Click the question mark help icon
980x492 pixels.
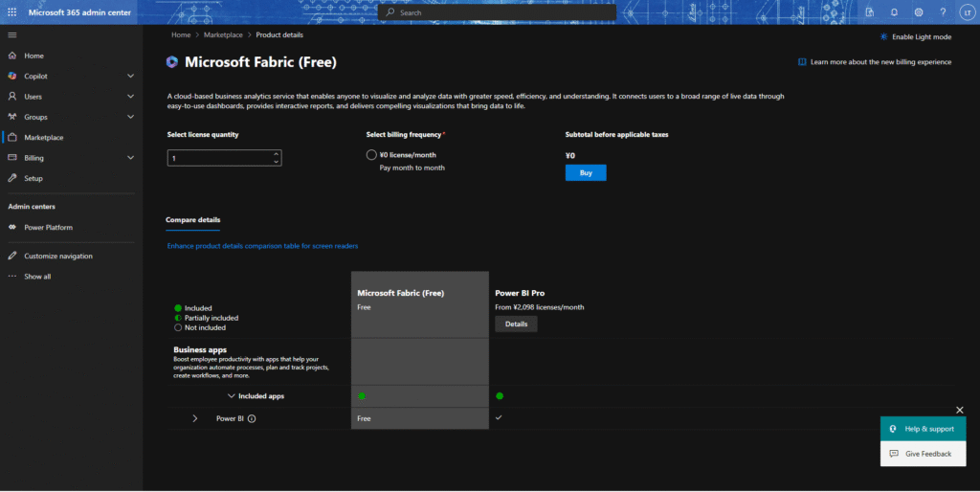click(943, 12)
